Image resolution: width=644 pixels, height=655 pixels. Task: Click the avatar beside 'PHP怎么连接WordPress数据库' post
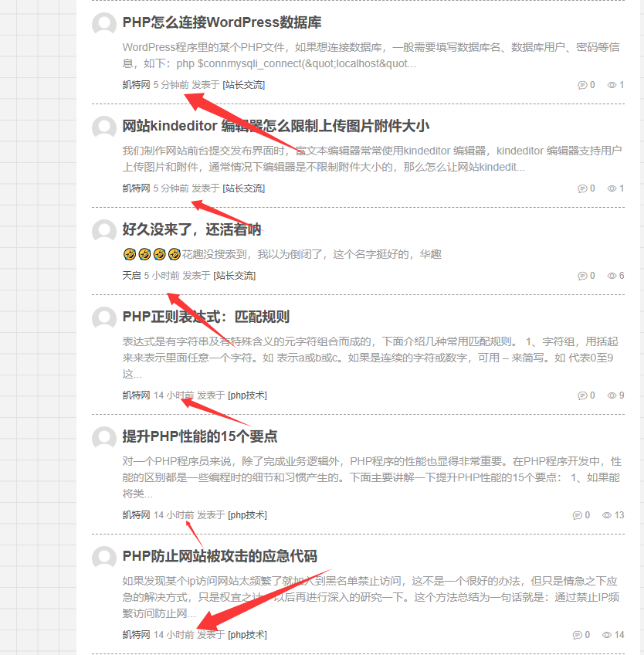click(104, 24)
